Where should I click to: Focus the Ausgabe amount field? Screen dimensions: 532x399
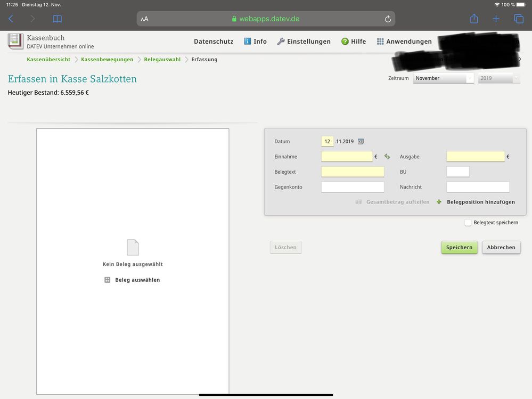pos(476,157)
